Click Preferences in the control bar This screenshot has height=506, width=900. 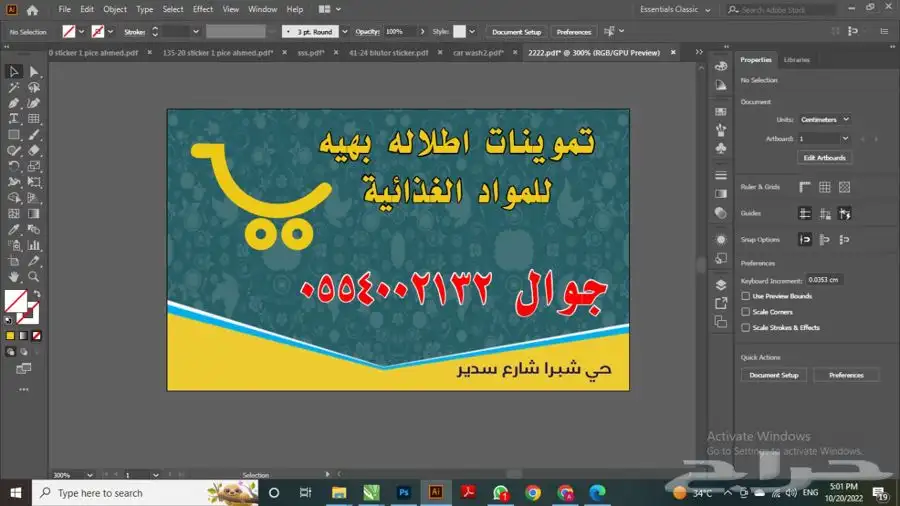tap(573, 32)
